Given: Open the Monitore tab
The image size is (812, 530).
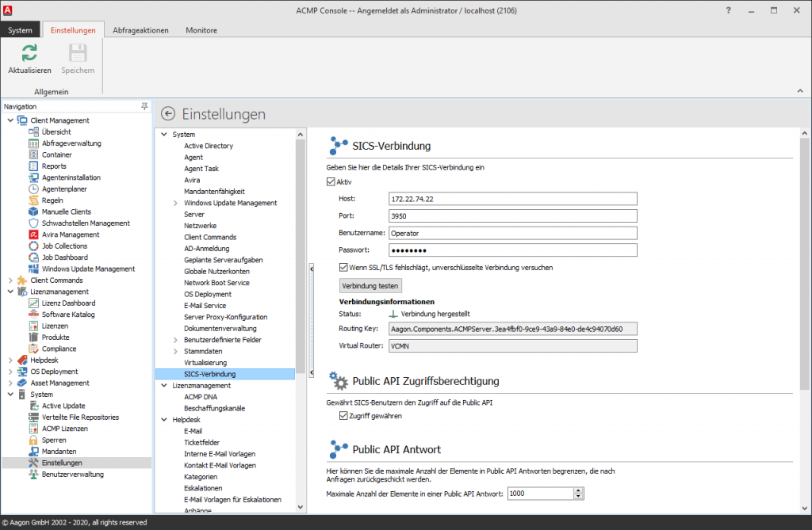Looking at the screenshot, I should pyautogui.click(x=201, y=30).
